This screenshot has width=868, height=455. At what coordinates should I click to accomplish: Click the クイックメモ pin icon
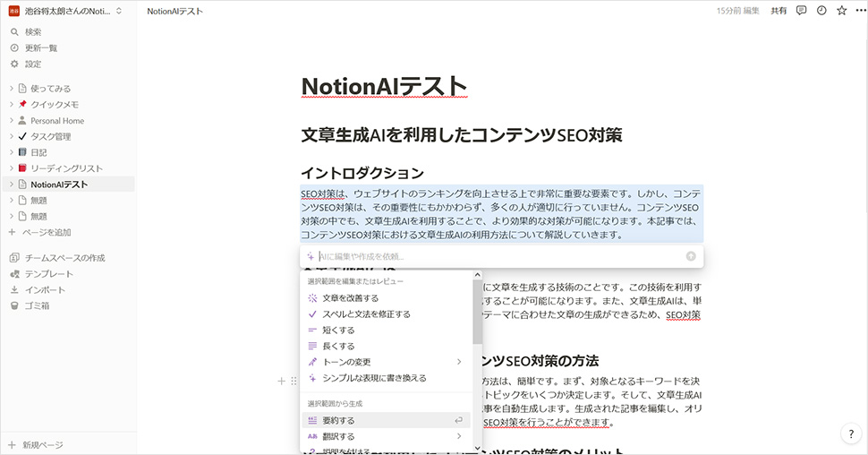coord(22,104)
